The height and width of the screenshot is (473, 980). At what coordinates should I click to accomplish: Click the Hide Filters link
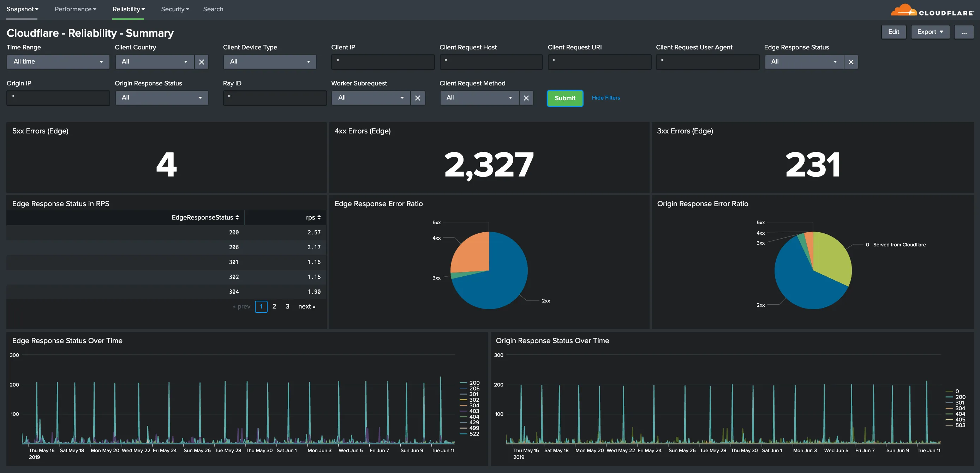click(x=606, y=98)
